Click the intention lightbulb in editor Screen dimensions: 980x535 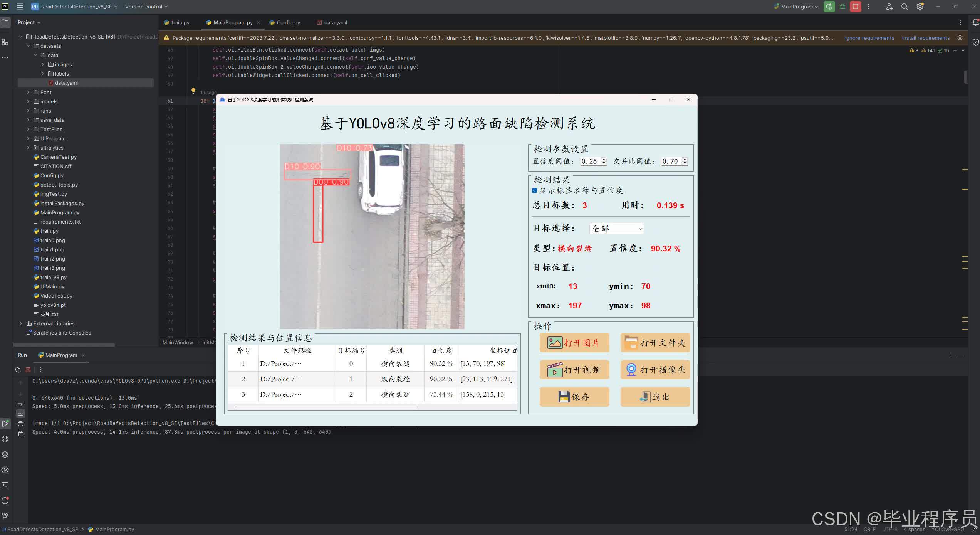(193, 91)
